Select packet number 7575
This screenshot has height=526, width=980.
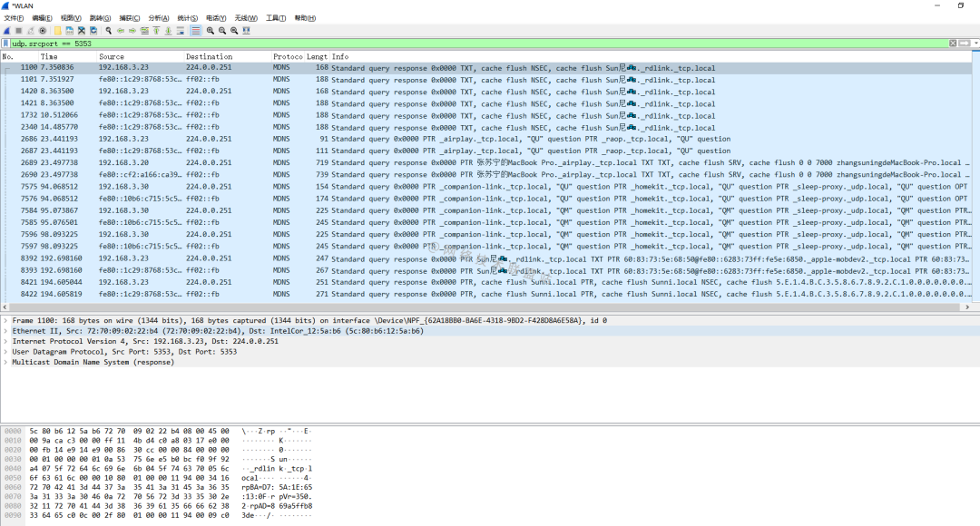click(x=485, y=186)
